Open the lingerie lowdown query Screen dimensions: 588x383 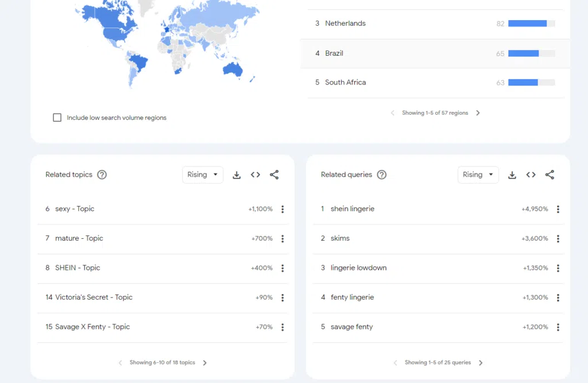[x=358, y=268]
